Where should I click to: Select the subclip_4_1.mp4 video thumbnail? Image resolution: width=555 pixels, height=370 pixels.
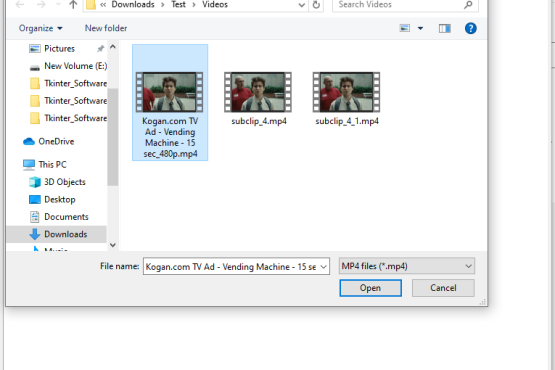point(347,92)
